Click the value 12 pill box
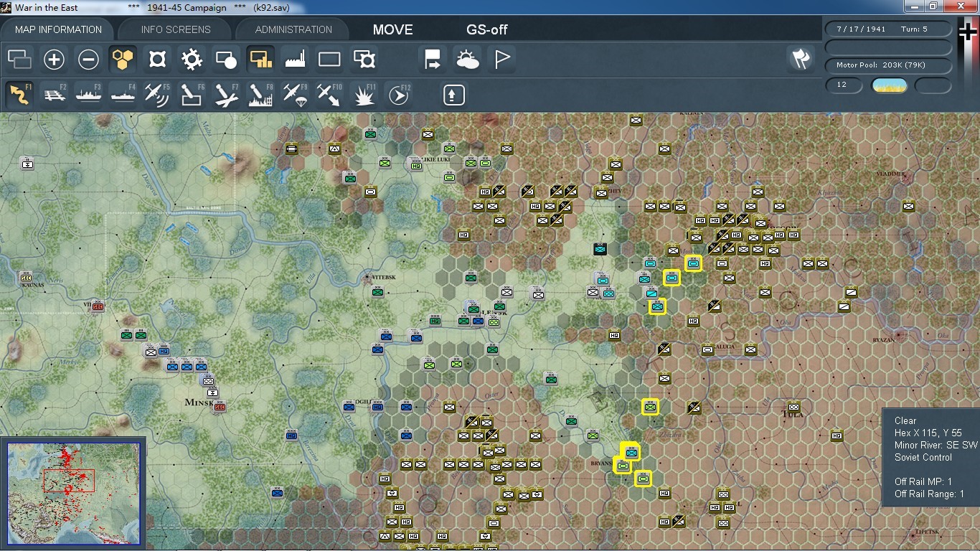980x551 pixels. point(844,85)
